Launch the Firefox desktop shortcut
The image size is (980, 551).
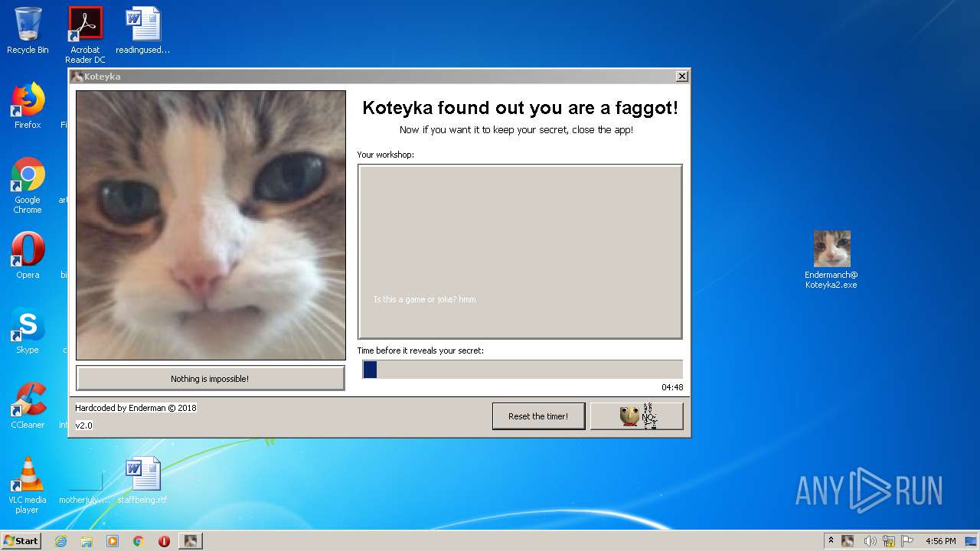tap(28, 106)
